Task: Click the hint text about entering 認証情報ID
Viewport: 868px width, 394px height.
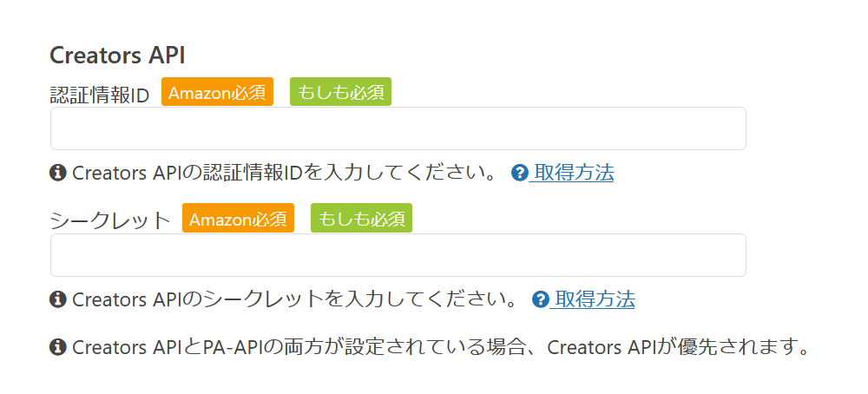Action: (285, 173)
